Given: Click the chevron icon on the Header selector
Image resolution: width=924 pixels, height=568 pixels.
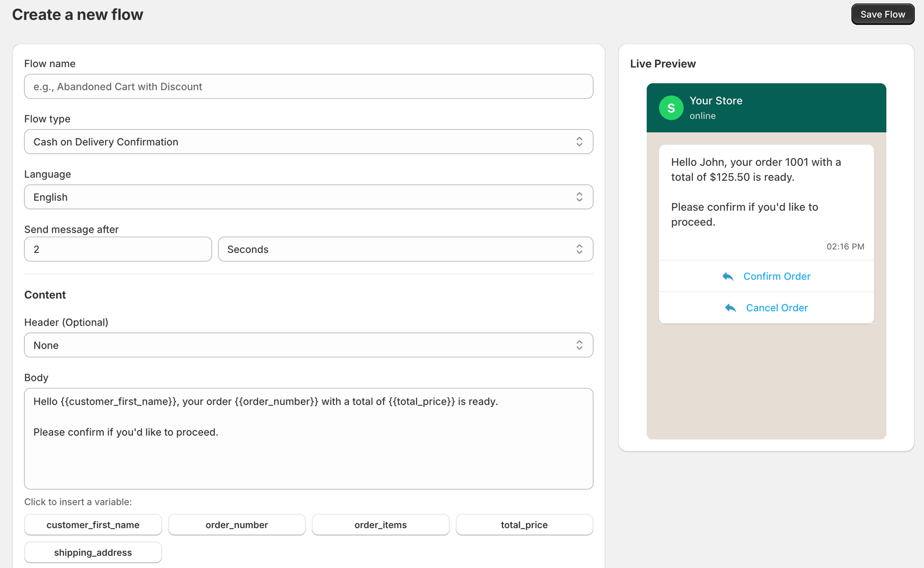Looking at the screenshot, I should [579, 345].
